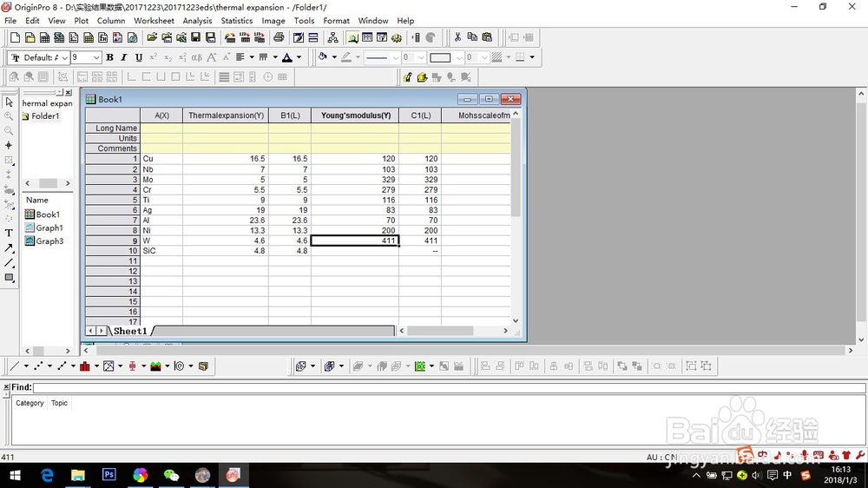Open a file with the Open icon

pos(152,37)
